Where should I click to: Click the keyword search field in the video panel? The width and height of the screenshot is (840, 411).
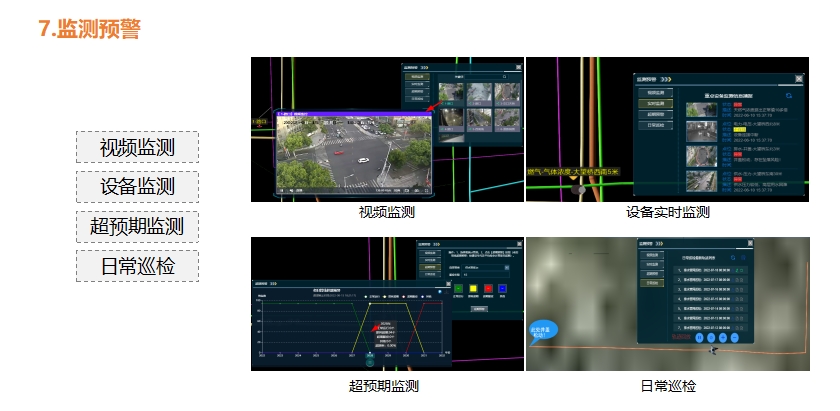tap(486, 77)
